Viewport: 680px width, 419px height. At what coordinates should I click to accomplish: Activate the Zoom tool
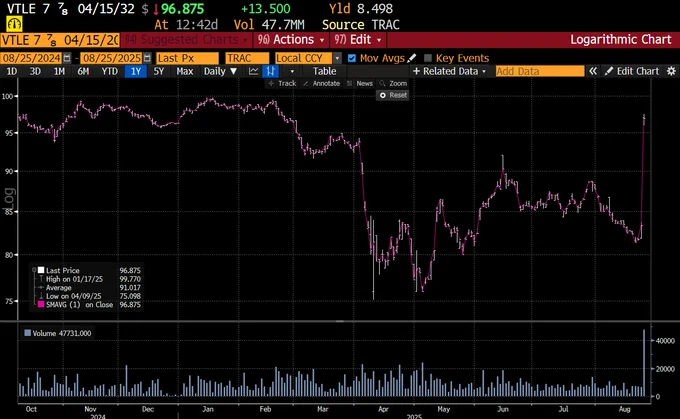(x=393, y=83)
